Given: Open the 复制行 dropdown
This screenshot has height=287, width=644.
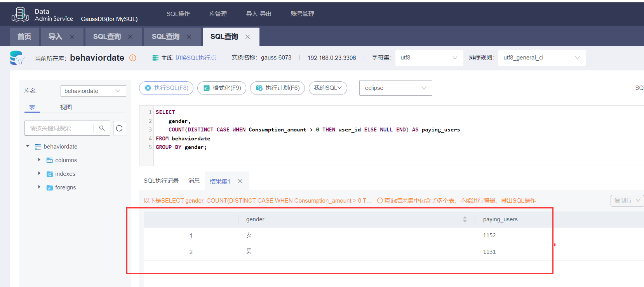Looking at the screenshot, I should (627, 201).
